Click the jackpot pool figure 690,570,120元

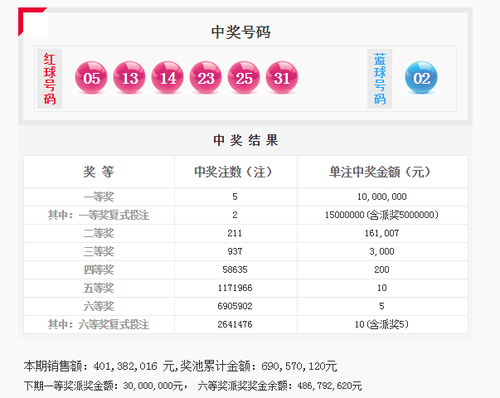coord(299,366)
